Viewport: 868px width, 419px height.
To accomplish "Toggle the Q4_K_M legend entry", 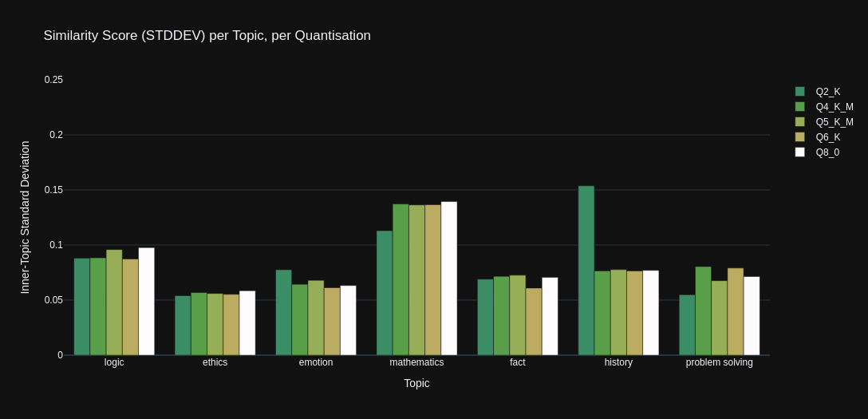I will tap(825, 107).
